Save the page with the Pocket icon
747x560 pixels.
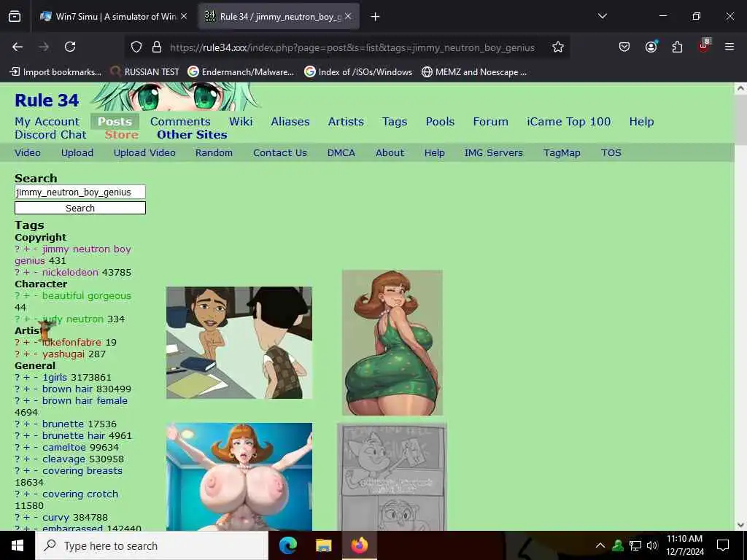coord(624,47)
